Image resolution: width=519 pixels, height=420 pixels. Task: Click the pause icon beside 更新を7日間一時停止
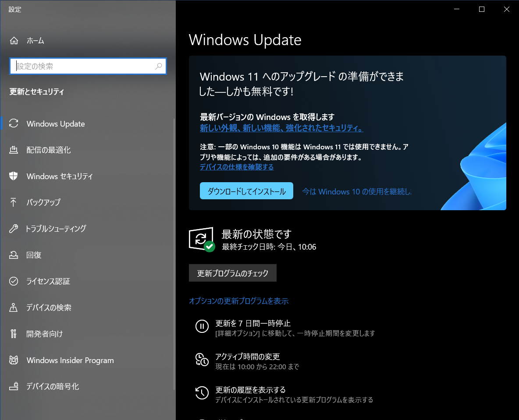(202, 326)
